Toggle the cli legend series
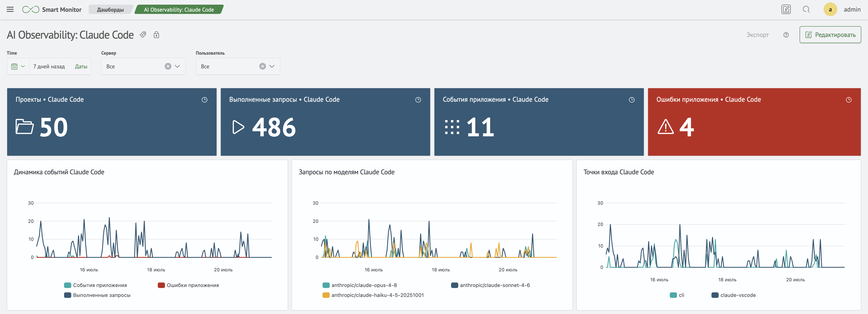868x314 pixels. click(677, 295)
